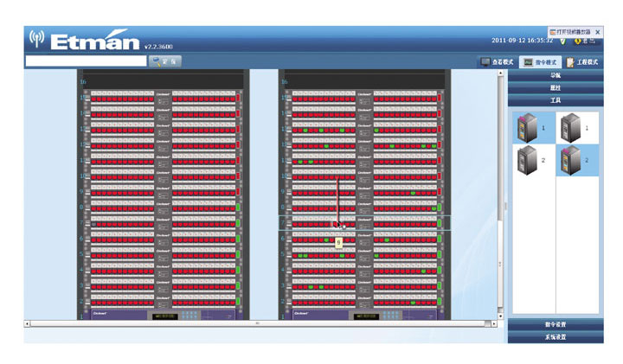The height and width of the screenshot is (364, 623).
Task: Expand the 指令设置 command settings panel
Action: tap(555, 324)
